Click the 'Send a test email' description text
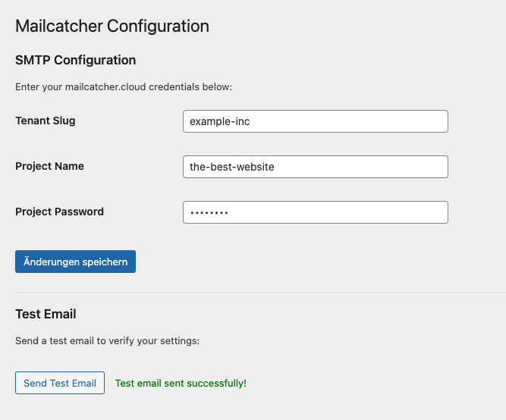 coord(107,341)
